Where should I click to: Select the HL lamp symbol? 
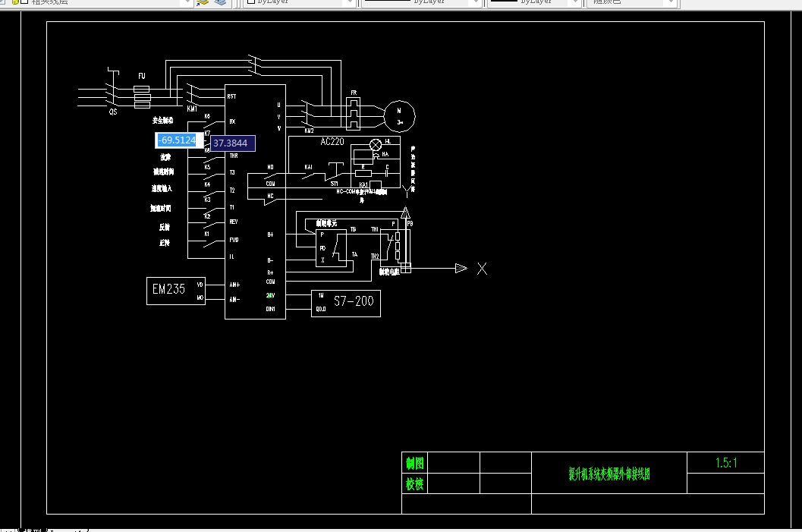[x=376, y=144]
